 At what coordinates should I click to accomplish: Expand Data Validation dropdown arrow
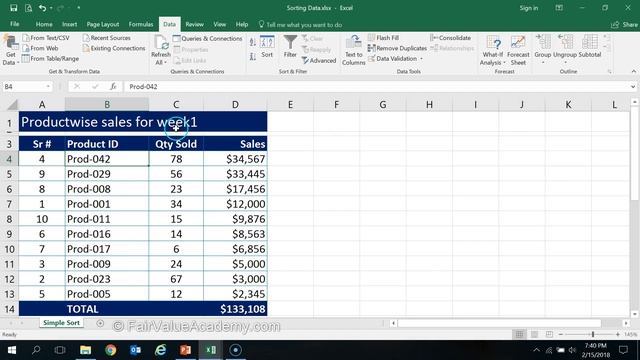[x=422, y=59]
